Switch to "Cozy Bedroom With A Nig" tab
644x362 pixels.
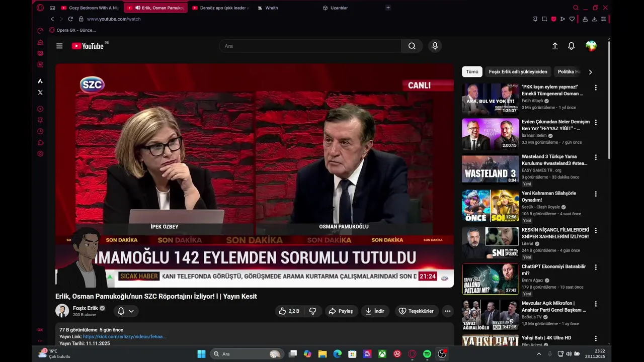pyautogui.click(x=90, y=8)
